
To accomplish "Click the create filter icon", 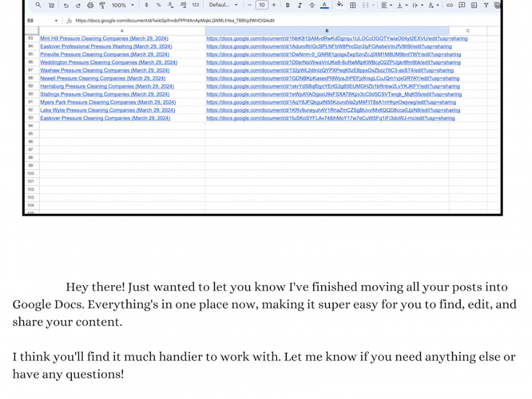I will [486, 5].
